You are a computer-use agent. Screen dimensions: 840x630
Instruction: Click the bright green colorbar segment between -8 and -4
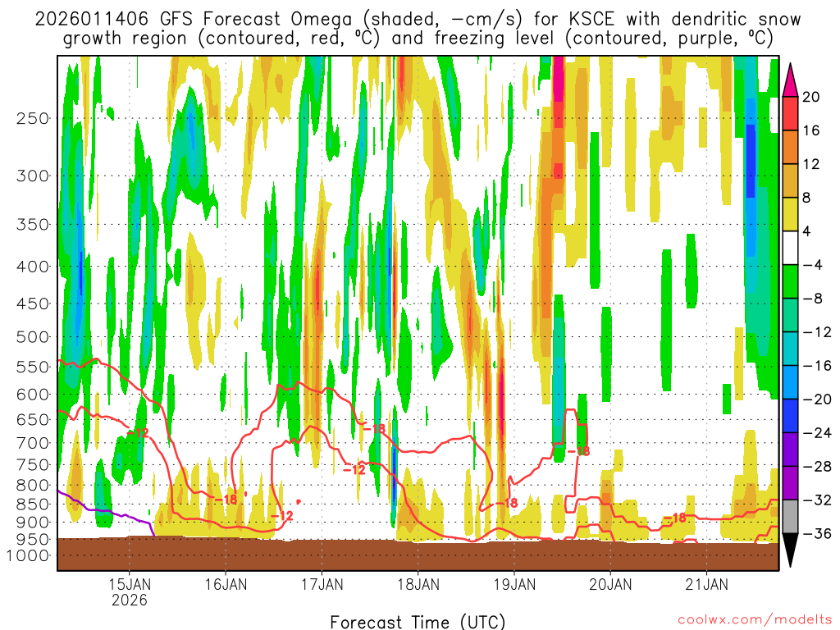[790, 282]
